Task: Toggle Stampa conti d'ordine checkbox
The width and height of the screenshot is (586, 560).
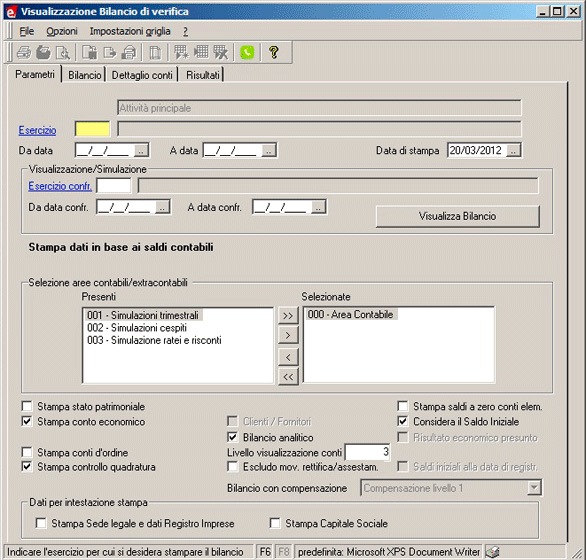Action: coord(27,452)
